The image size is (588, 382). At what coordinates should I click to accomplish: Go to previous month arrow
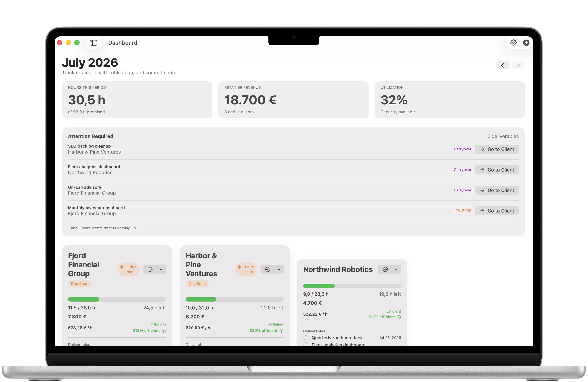coord(502,65)
